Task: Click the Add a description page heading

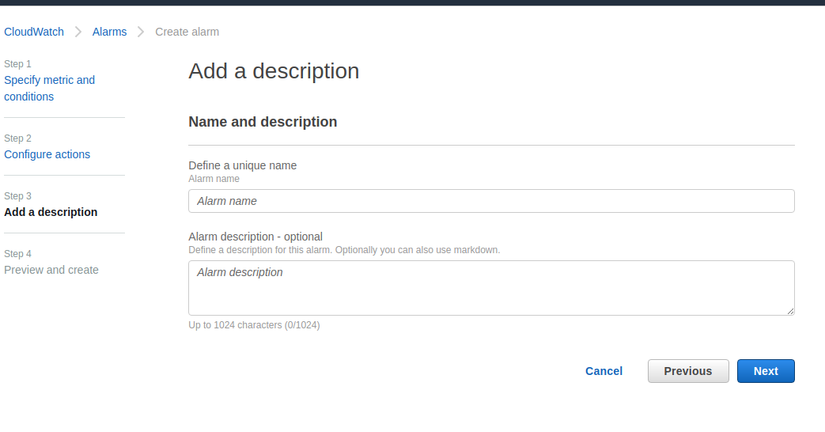Action: (273, 71)
